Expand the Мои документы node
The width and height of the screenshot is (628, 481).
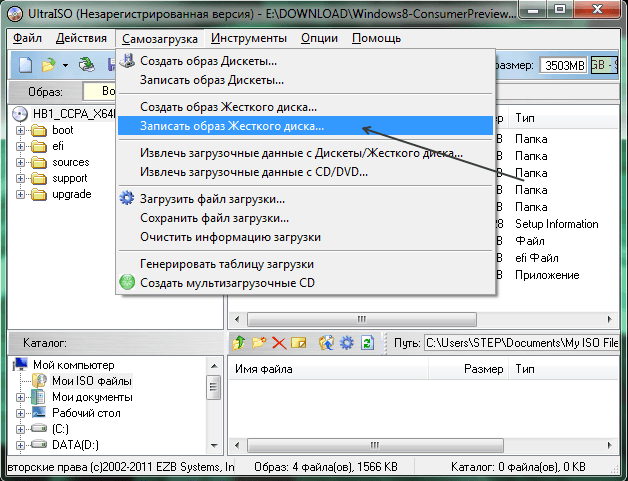coord(22,397)
